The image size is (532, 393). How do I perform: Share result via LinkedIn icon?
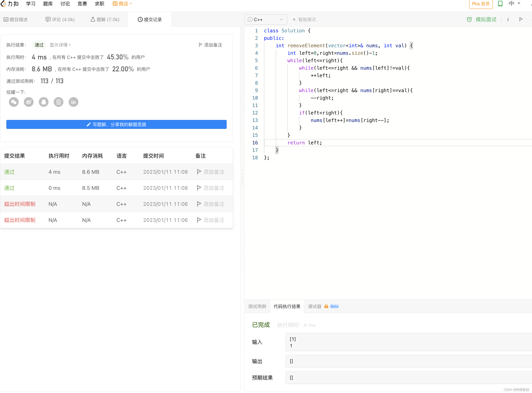(x=73, y=102)
